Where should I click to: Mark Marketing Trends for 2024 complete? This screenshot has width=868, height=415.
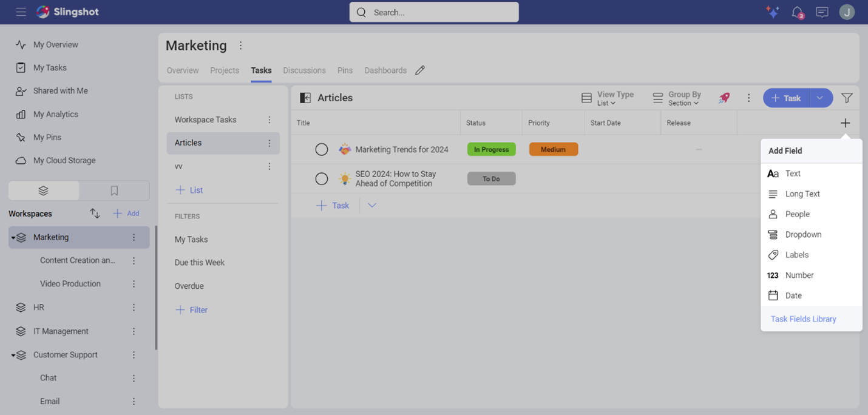click(x=322, y=149)
